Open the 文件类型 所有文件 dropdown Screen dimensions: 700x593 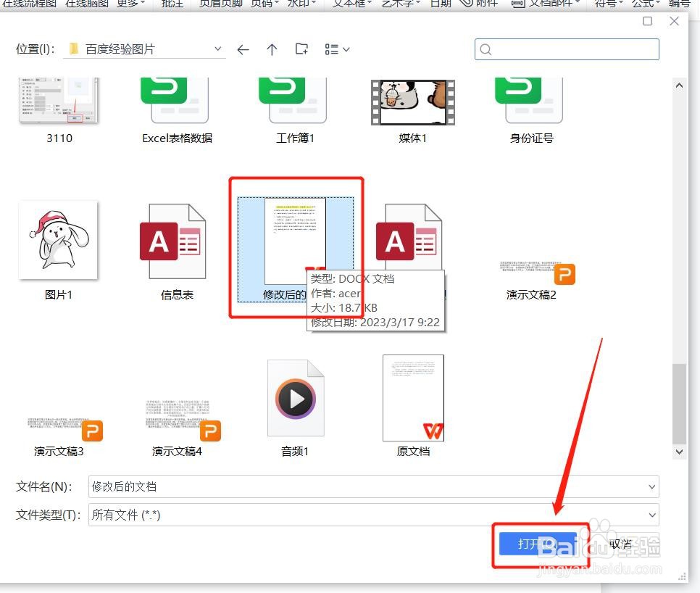pyautogui.click(x=374, y=515)
